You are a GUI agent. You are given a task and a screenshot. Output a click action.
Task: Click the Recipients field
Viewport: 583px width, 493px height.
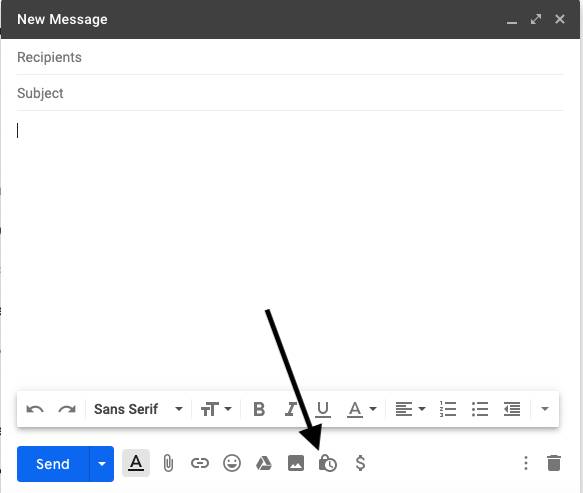click(x=290, y=57)
